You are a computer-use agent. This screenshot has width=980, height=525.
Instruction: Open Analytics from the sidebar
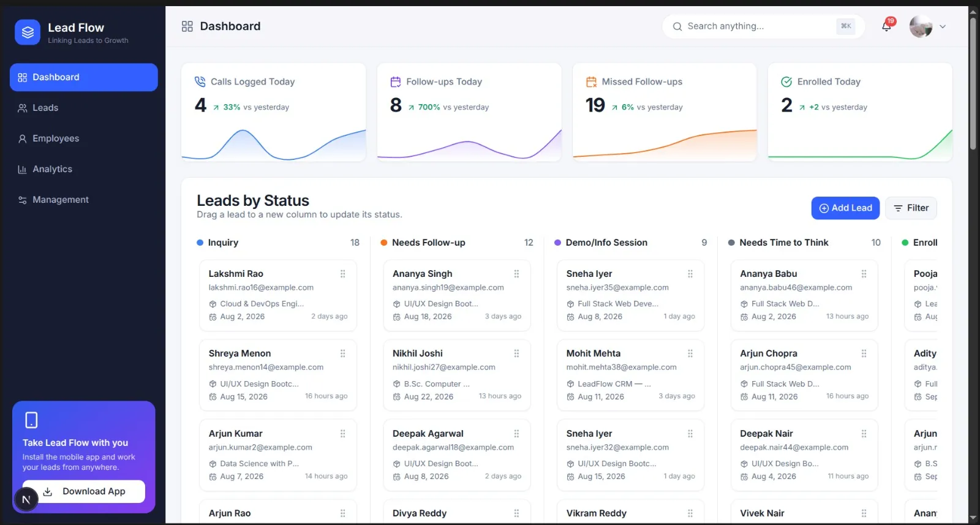84,169
